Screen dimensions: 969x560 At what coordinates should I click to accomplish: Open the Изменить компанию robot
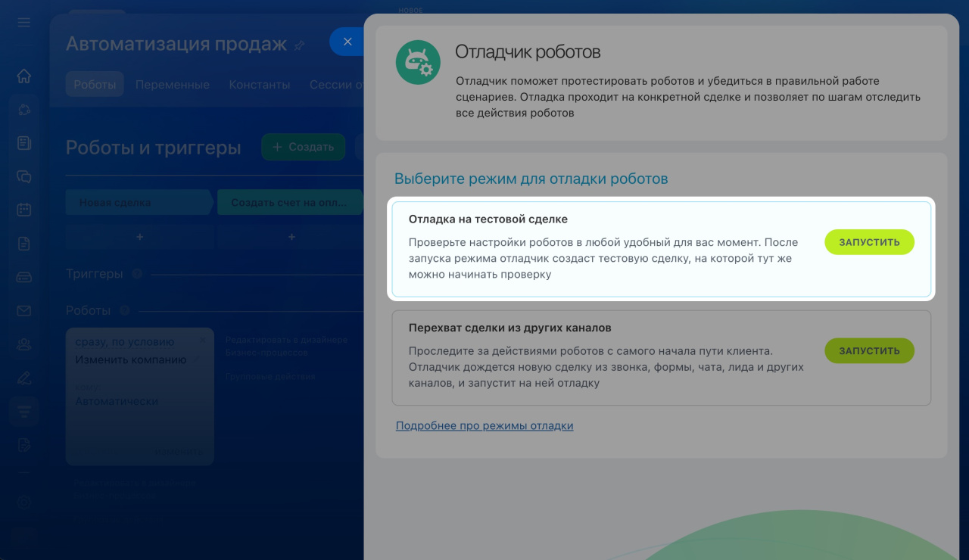coord(130,359)
